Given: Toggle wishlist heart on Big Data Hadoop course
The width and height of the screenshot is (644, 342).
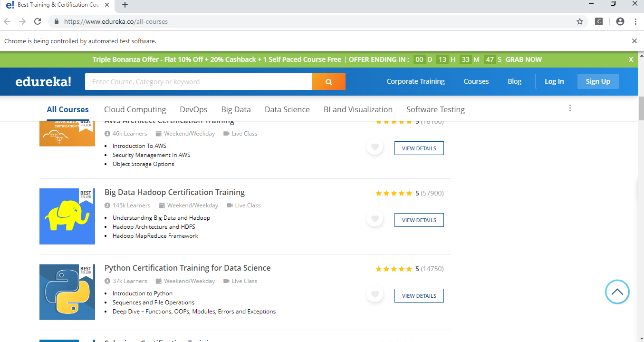Looking at the screenshot, I should tap(375, 218).
